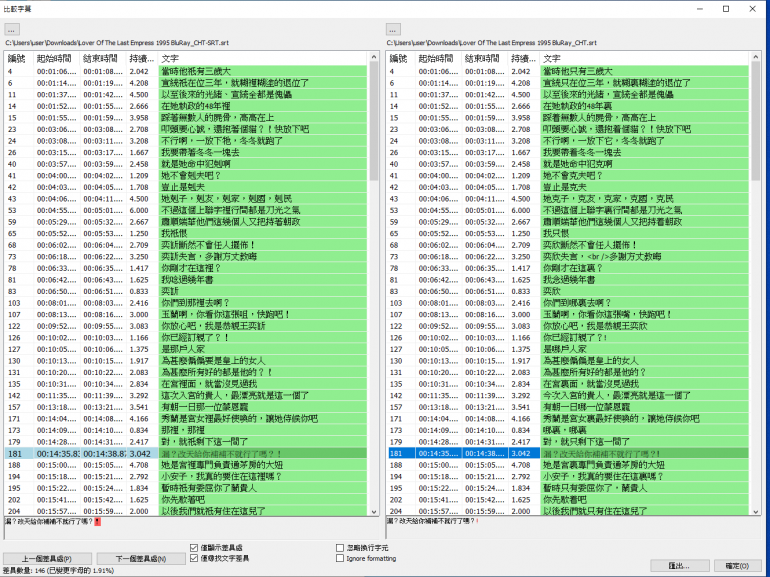The width and height of the screenshot is (770, 577).
Task: Select row number 130 in right list
Action: pyautogui.click(x=396, y=361)
